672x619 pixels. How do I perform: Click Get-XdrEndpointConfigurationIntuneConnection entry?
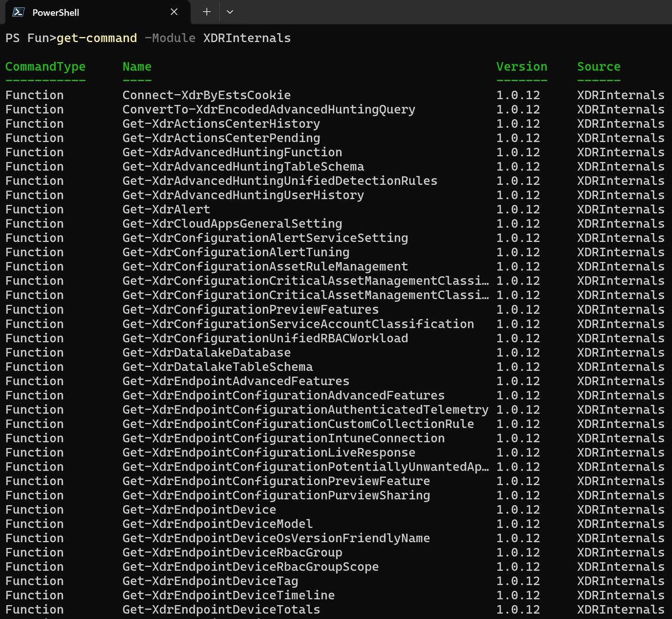[283, 438]
